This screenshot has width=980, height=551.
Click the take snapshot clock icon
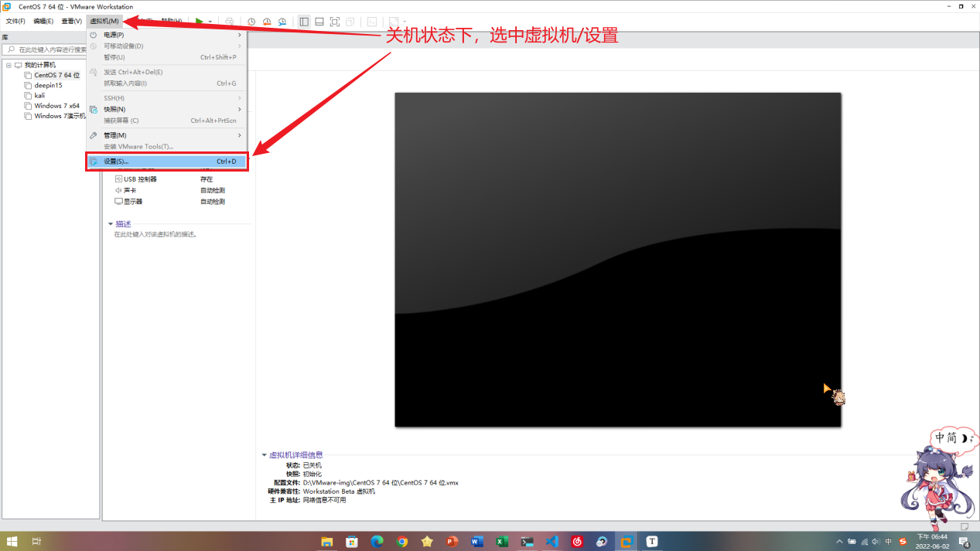(x=251, y=22)
